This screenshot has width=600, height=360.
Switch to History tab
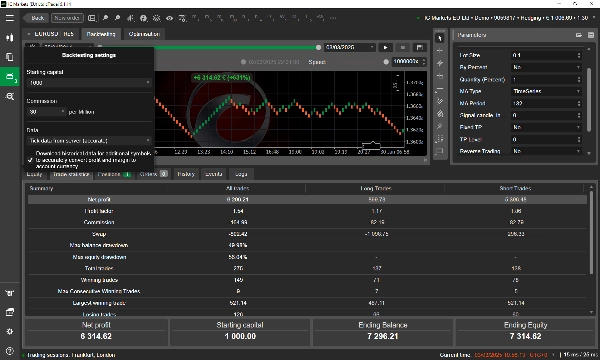coord(186,174)
